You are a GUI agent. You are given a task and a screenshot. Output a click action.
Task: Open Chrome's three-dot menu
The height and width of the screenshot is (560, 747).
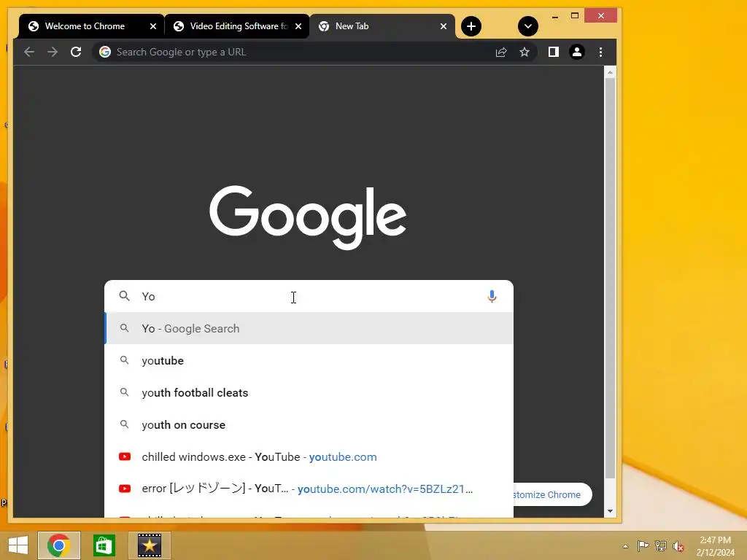coord(600,52)
